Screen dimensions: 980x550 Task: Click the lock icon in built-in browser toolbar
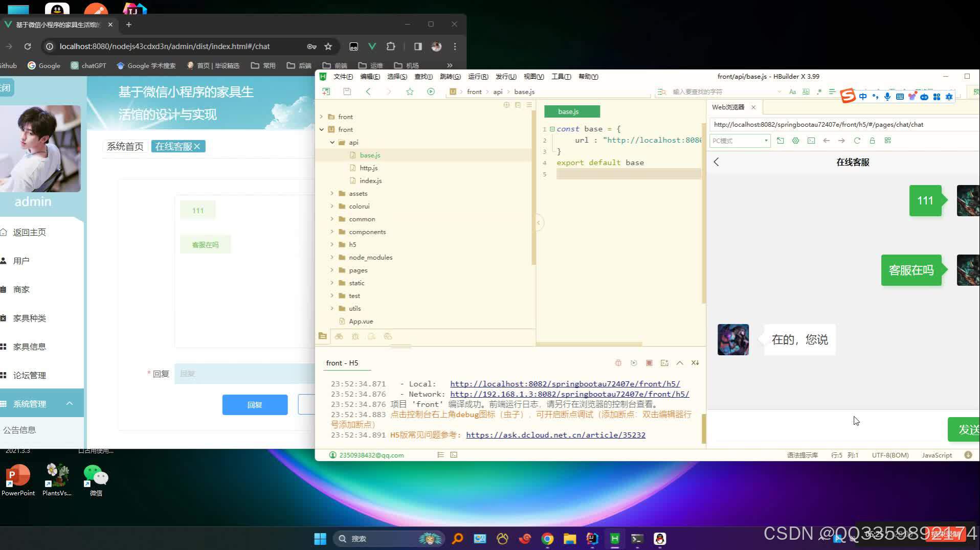point(872,141)
